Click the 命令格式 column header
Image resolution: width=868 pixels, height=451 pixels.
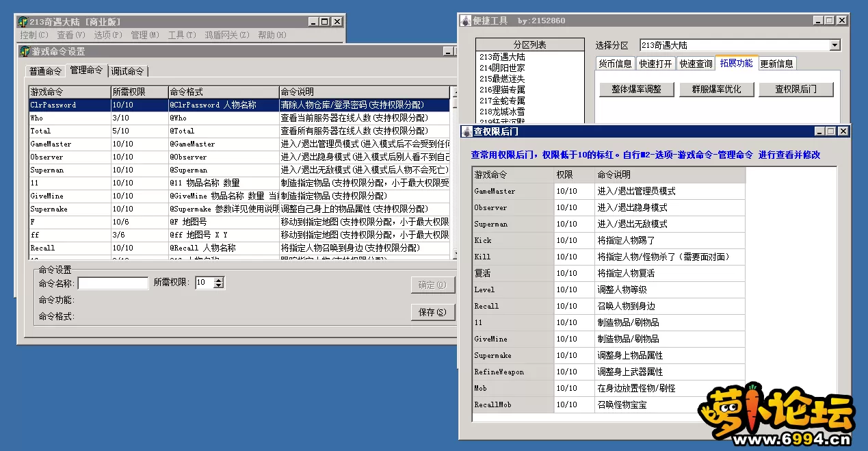pos(224,92)
